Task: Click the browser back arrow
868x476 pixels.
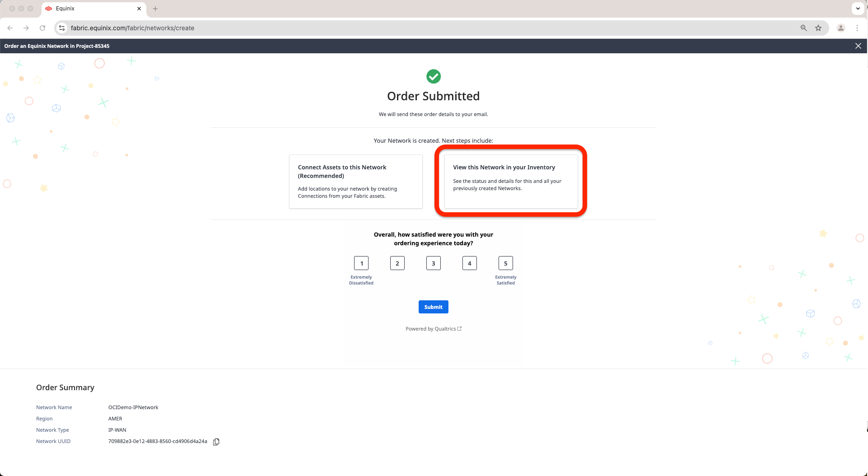Action: pos(10,28)
